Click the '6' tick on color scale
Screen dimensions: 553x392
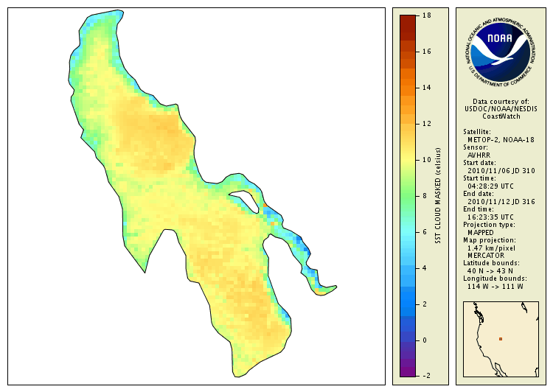(425, 232)
